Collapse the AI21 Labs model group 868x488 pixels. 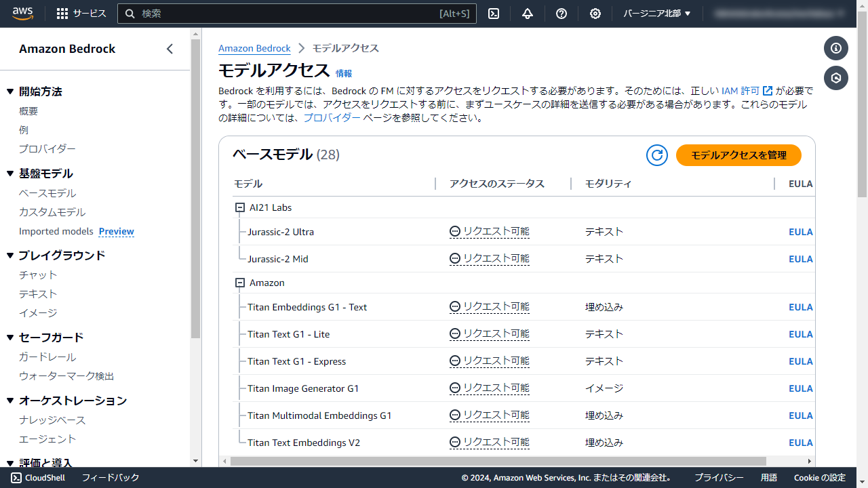[x=239, y=207]
